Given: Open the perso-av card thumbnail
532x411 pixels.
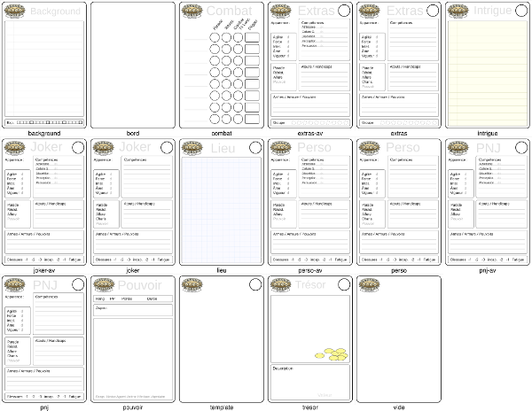Looking at the screenshot, I should point(310,202).
